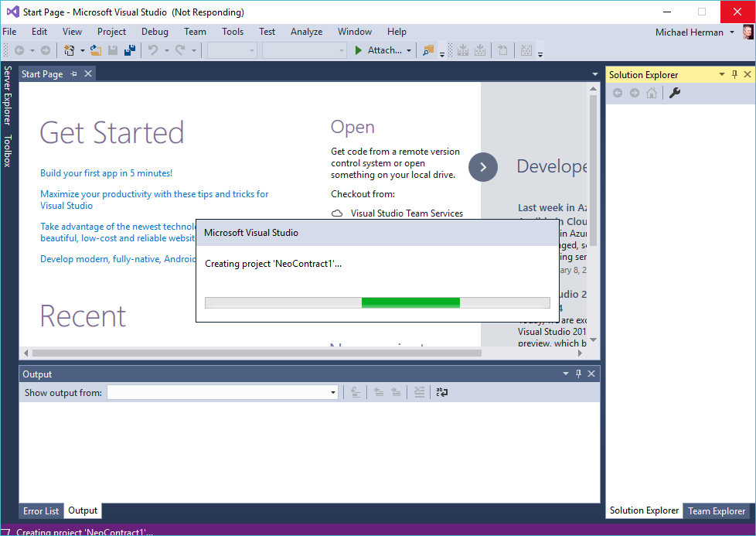Click Go to Previous Message output icon
Viewport: 756px width, 536px height.
click(x=379, y=392)
